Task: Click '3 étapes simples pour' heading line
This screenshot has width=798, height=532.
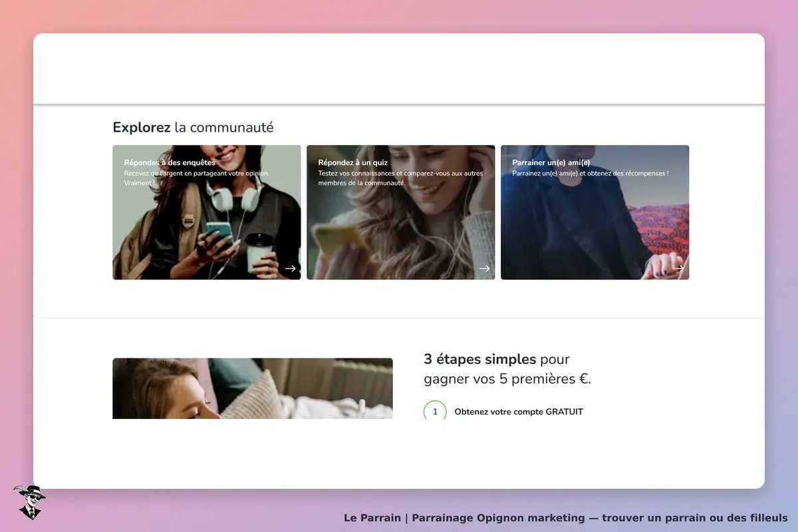Action: [x=497, y=360]
